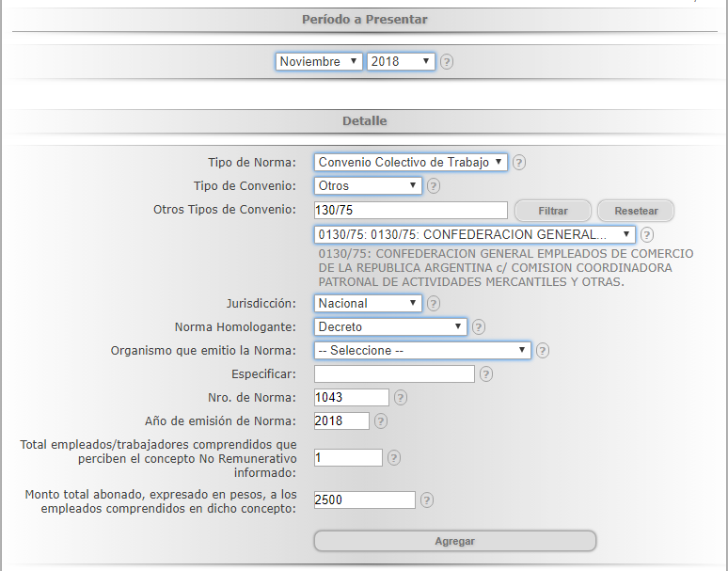The width and height of the screenshot is (728, 571).
Task: Click help icon beside Norma Homologante
Action: click(478, 326)
